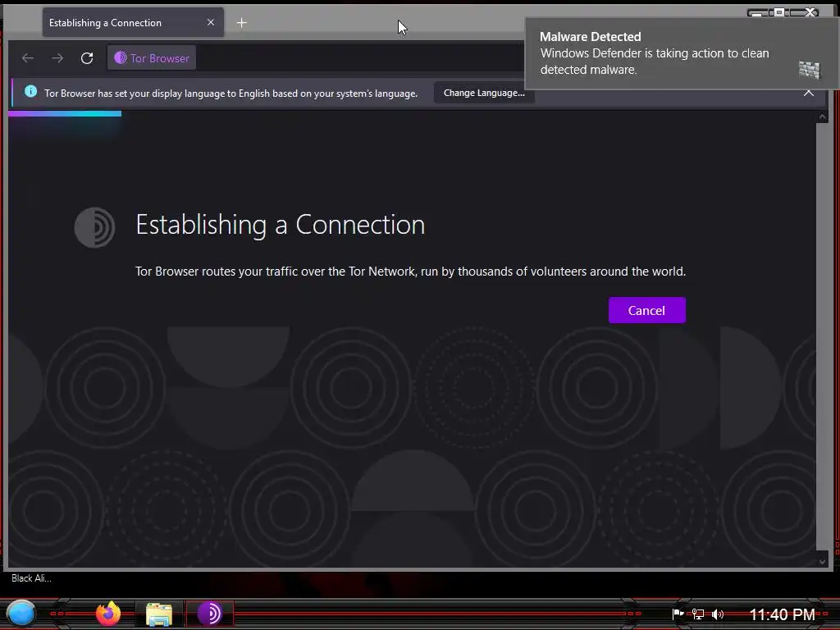Click the Tor Network description text
Screen dimensions: 840x630
pyautogui.click(x=410, y=272)
